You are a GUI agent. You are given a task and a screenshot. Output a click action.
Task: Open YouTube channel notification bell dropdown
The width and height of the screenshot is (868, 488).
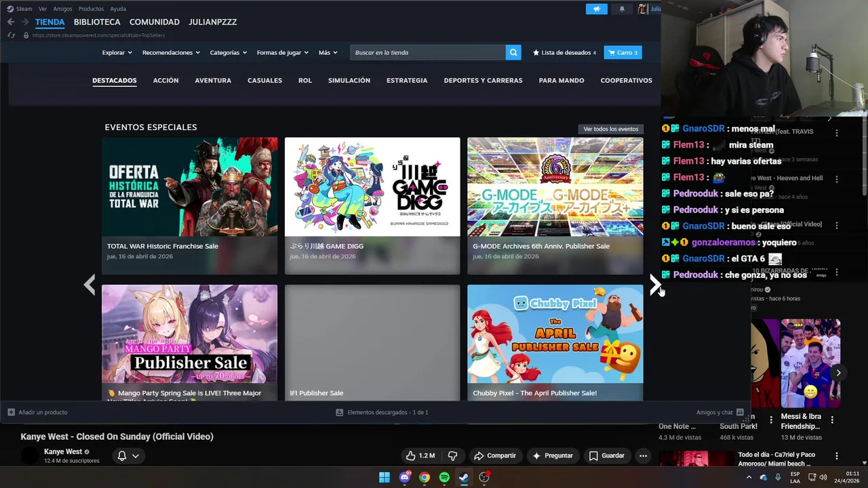coord(128,455)
